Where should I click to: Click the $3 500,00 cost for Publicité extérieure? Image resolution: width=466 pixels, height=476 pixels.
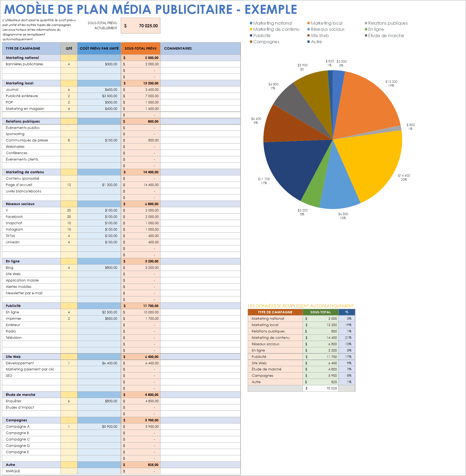tap(99, 96)
